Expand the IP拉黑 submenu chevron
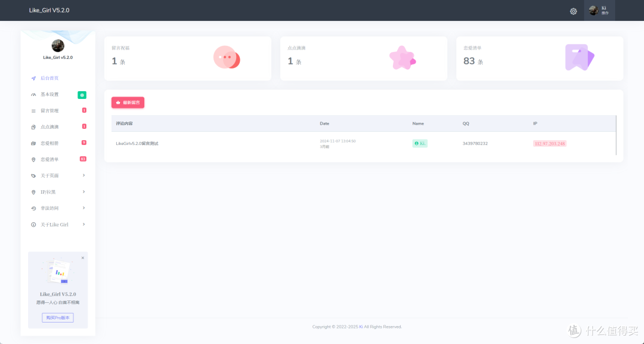 pos(84,192)
